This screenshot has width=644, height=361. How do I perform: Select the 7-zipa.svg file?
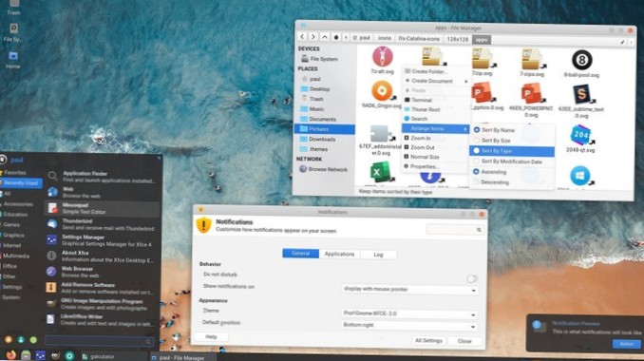click(x=532, y=59)
